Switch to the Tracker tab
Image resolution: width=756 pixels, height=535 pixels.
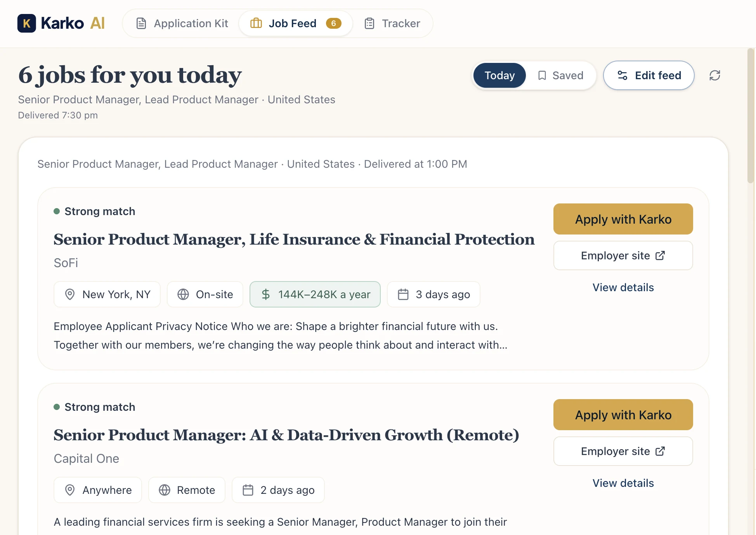[x=393, y=23]
